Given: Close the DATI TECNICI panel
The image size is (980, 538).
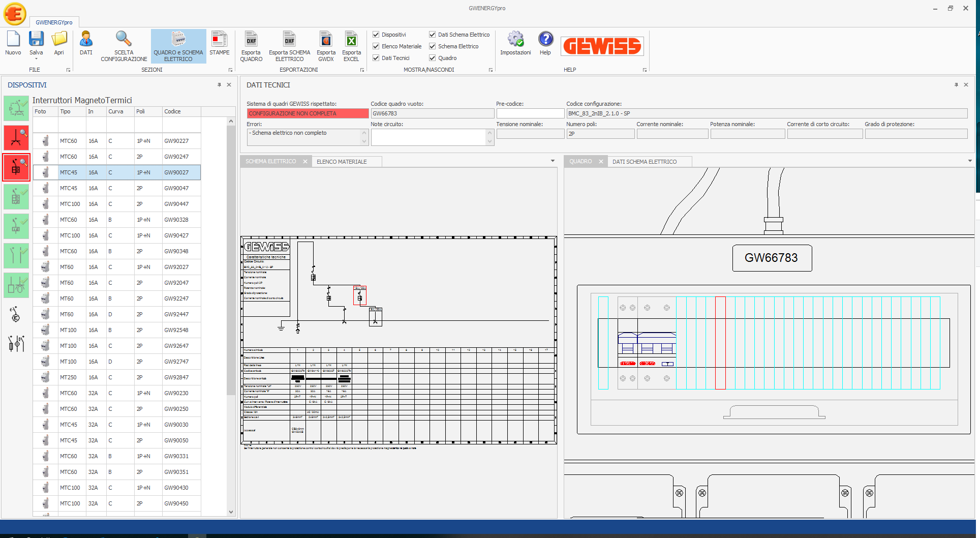Looking at the screenshot, I should pyautogui.click(x=966, y=85).
